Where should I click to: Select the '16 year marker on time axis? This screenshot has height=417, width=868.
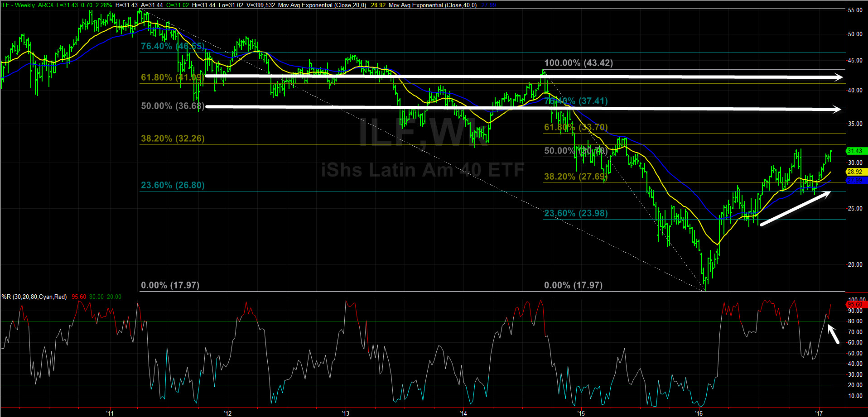pos(699,413)
